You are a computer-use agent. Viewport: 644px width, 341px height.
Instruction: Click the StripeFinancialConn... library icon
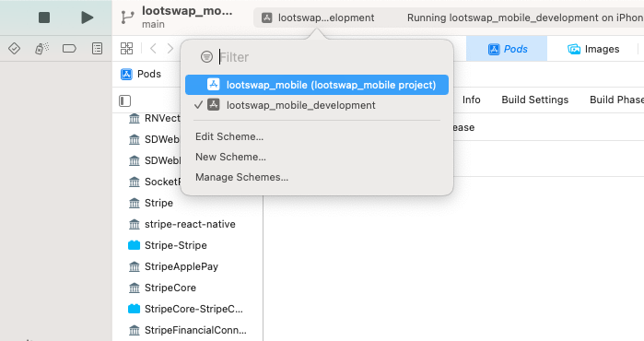coord(135,330)
